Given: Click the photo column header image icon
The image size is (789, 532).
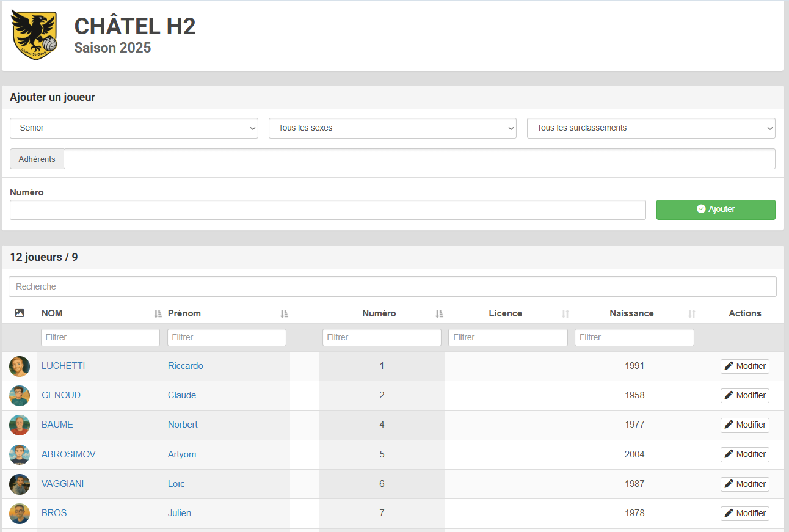Looking at the screenshot, I should pyautogui.click(x=20, y=313).
